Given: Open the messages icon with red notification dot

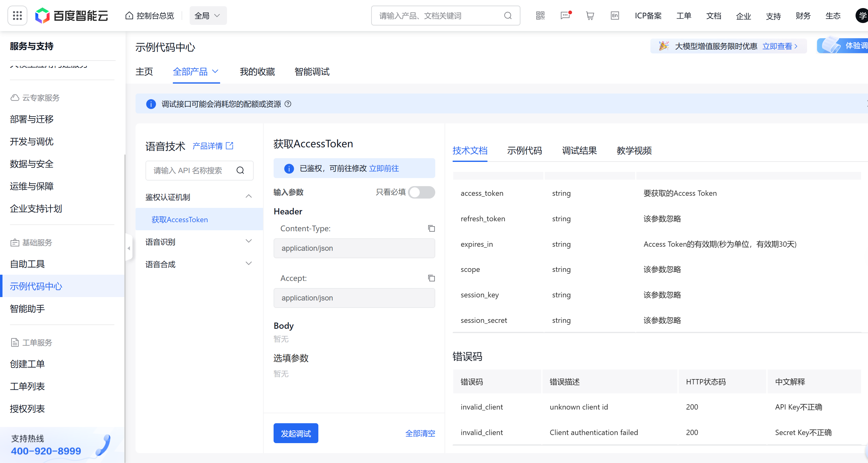Looking at the screenshot, I should click(x=565, y=16).
